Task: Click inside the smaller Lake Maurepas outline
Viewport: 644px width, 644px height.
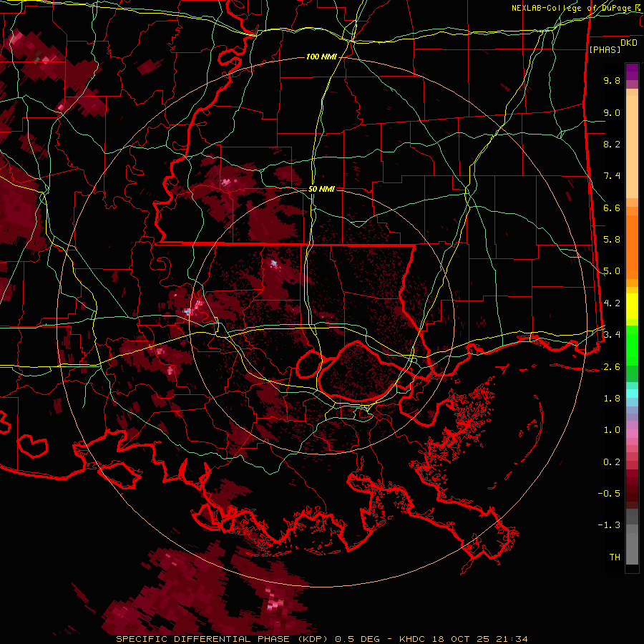Action: [x=309, y=364]
